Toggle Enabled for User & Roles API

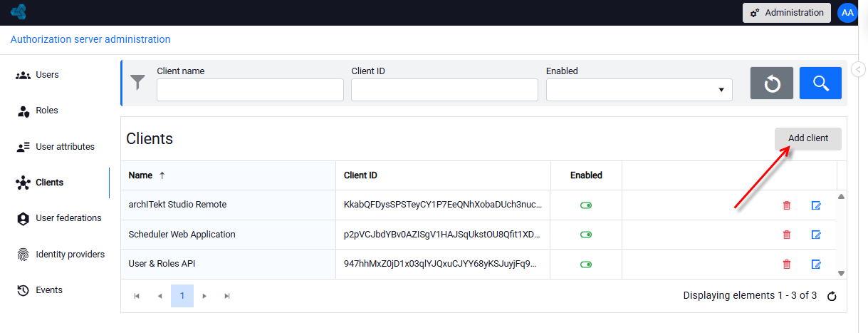coord(586,265)
